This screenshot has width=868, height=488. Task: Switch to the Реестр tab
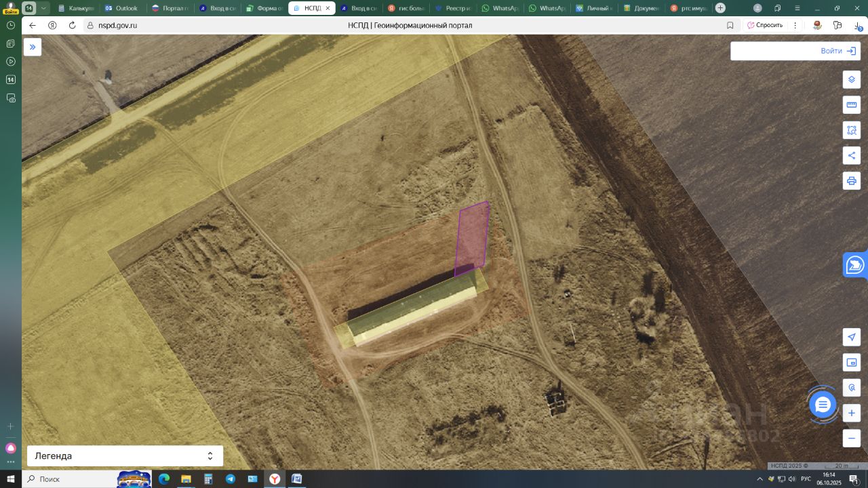pos(453,8)
